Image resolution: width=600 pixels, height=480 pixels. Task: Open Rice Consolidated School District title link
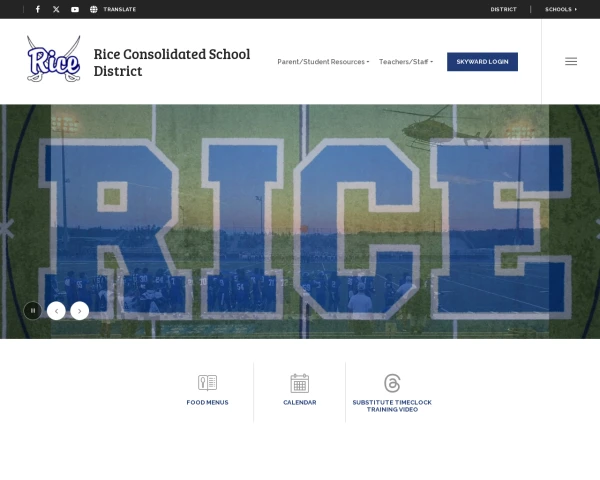pos(172,62)
